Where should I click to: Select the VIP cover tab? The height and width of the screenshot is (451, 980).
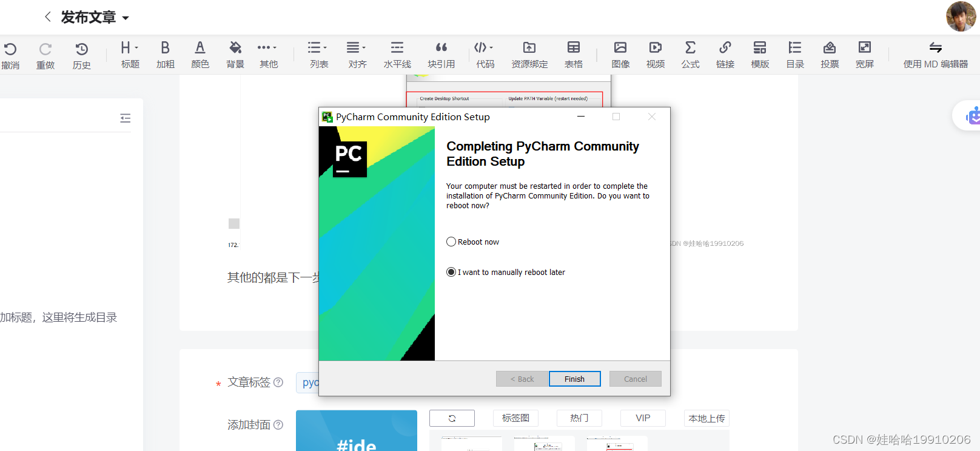643,418
